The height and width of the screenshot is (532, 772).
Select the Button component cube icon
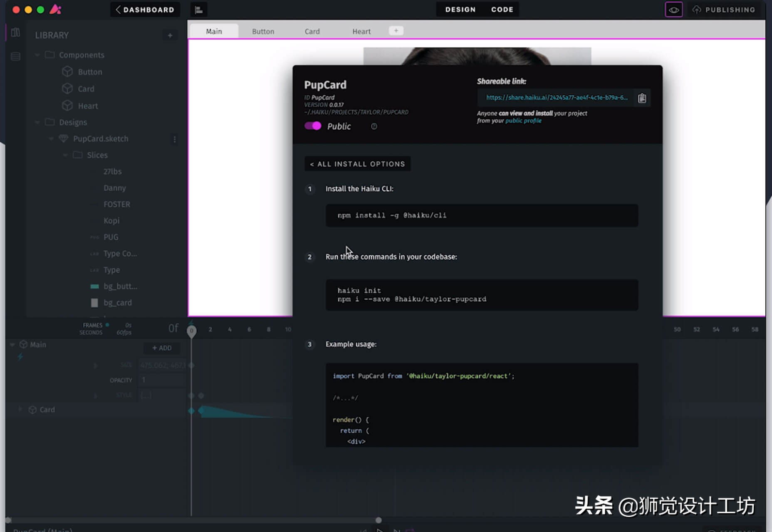coord(67,71)
